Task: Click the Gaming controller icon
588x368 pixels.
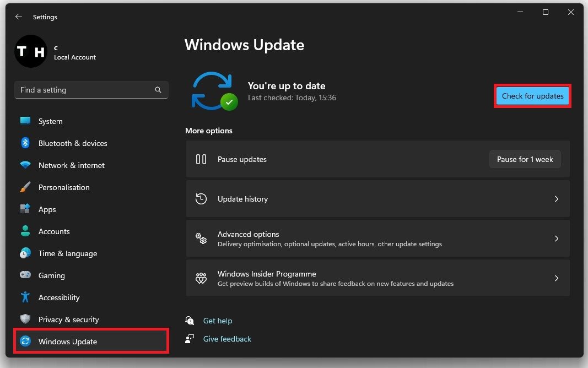Action: [x=25, y=275]
